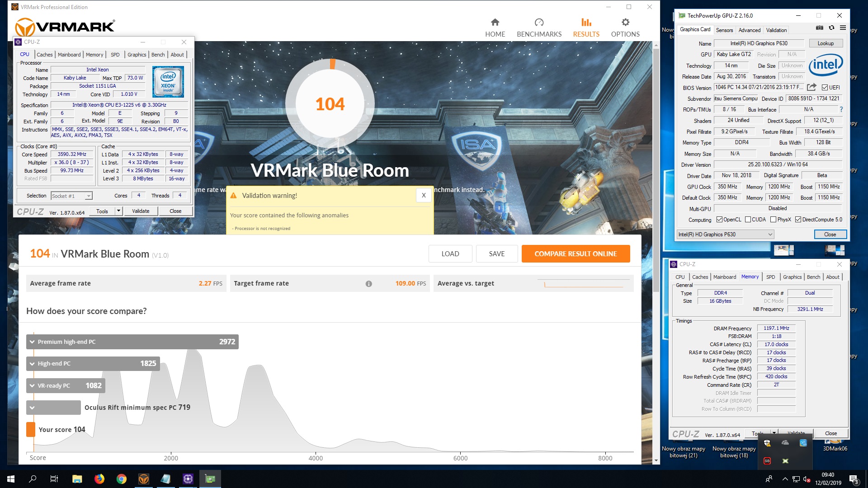Click the taskbar clock showing 09:40
The height and width of the screenshot is (488, 868).
828,479
